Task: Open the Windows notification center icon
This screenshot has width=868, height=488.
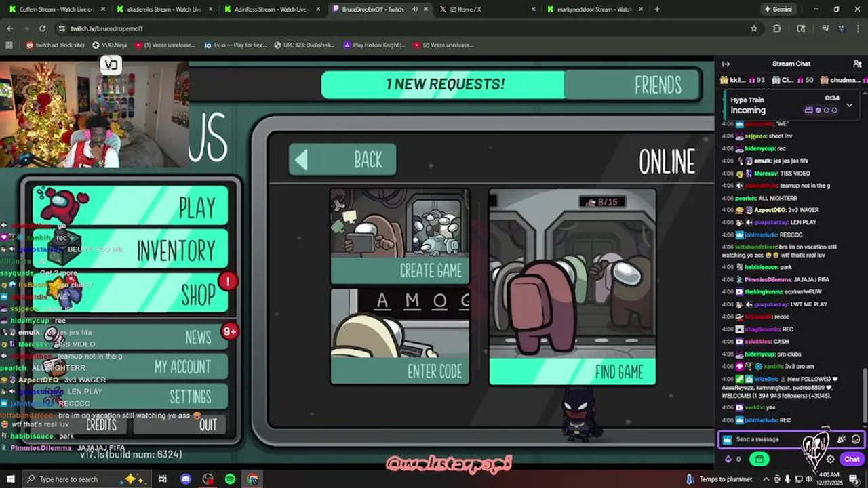Action: (x=854, y=479)
